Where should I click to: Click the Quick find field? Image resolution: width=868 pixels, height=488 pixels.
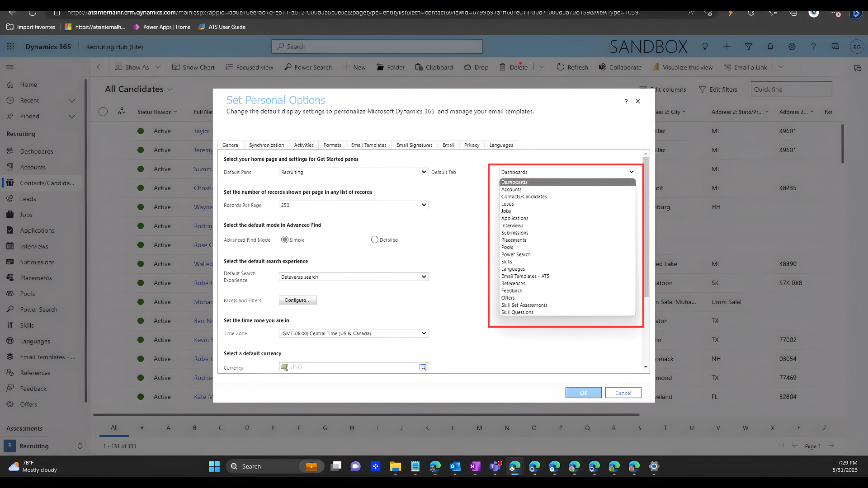(791, 89)
